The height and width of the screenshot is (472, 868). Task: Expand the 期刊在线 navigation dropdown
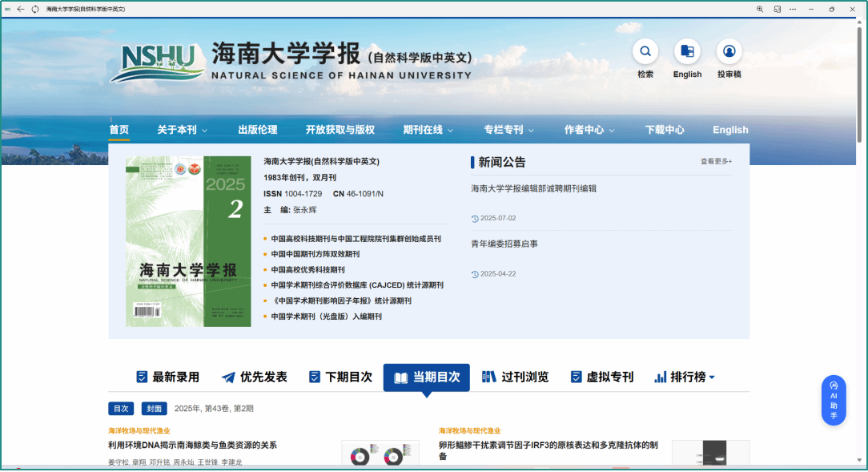click(x=428, y=130)
